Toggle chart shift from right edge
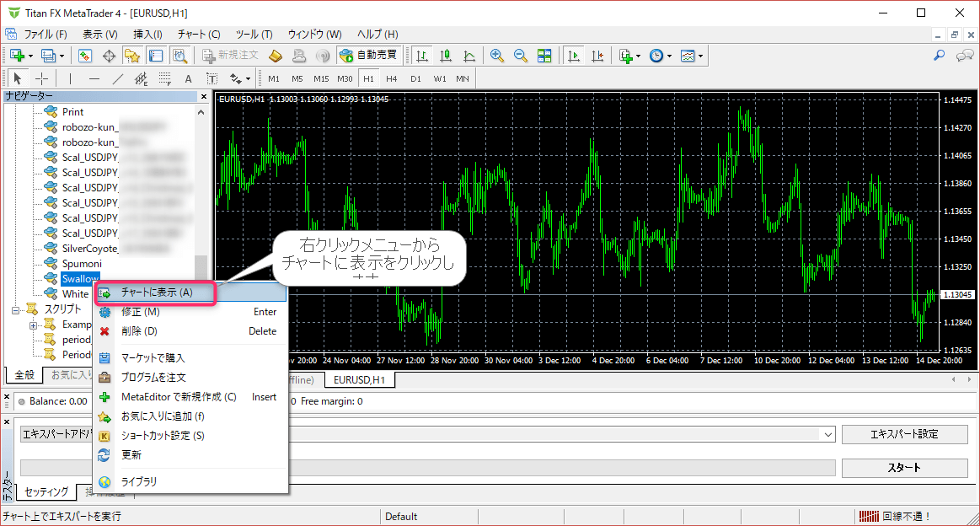 click(x=597, y=56)
